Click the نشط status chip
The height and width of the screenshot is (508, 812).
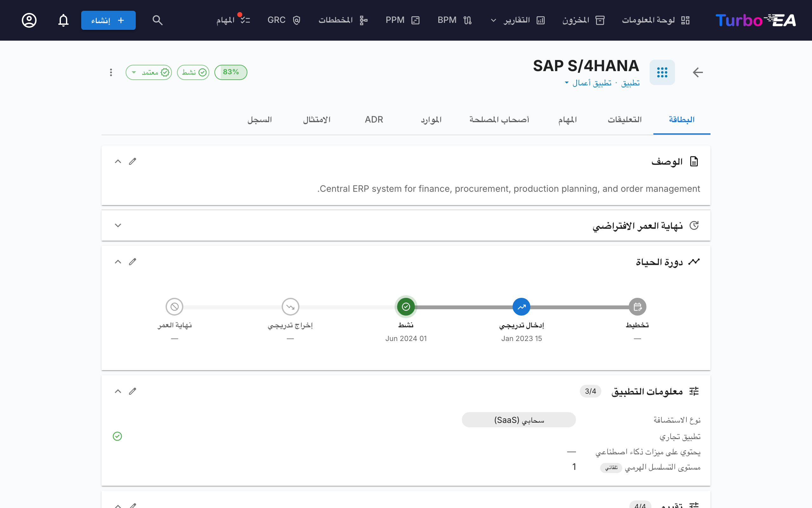pos(193,72)
